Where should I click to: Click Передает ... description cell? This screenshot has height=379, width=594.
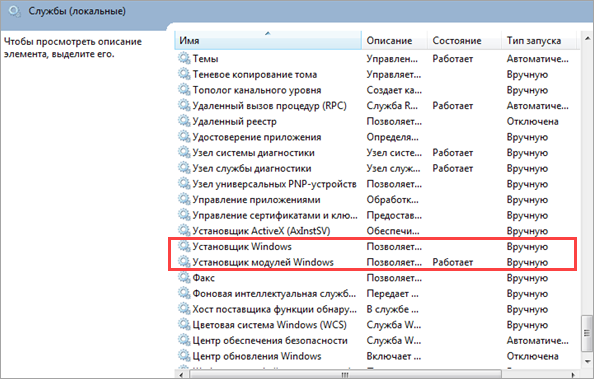coord(392,294)
